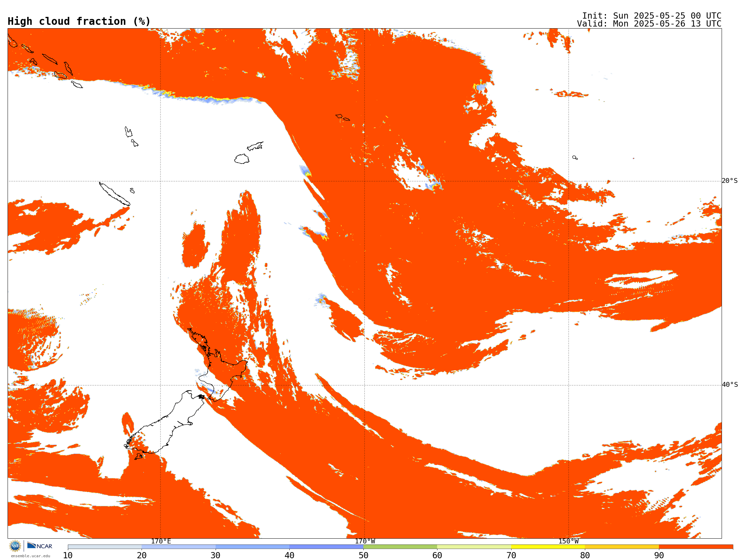Click the 150°W longitude label
744x560 pixels.
(x=568, y=541)
